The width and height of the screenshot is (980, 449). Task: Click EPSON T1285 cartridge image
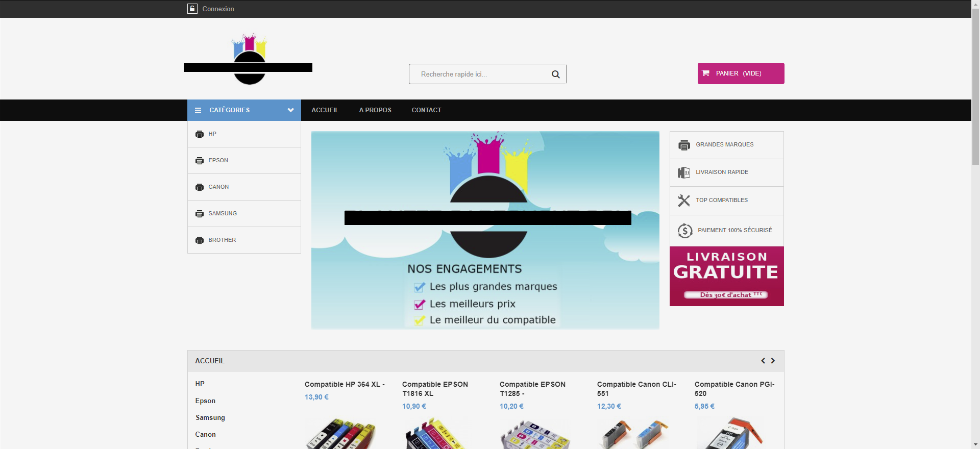pos(535,434)
